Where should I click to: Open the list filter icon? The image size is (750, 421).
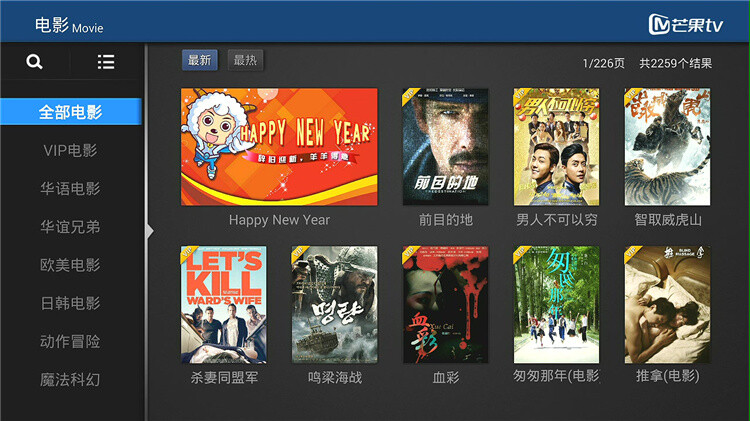coord(106,62)
